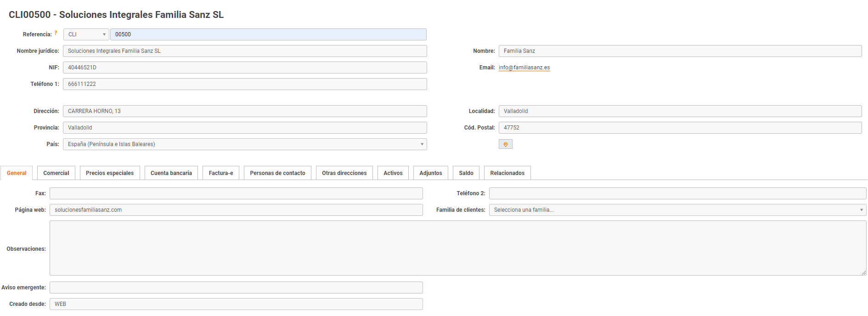
Task: Focus the NIF input field
Action: click(x=245, y=68)
